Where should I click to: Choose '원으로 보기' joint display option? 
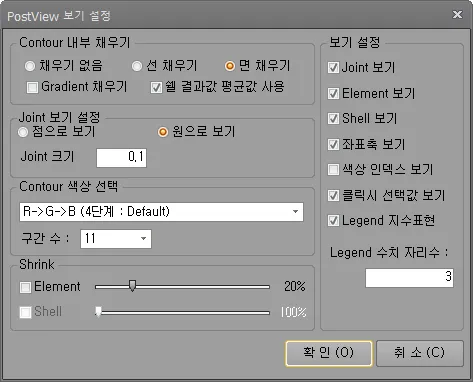pyautogui.click(x=163, y=132)
